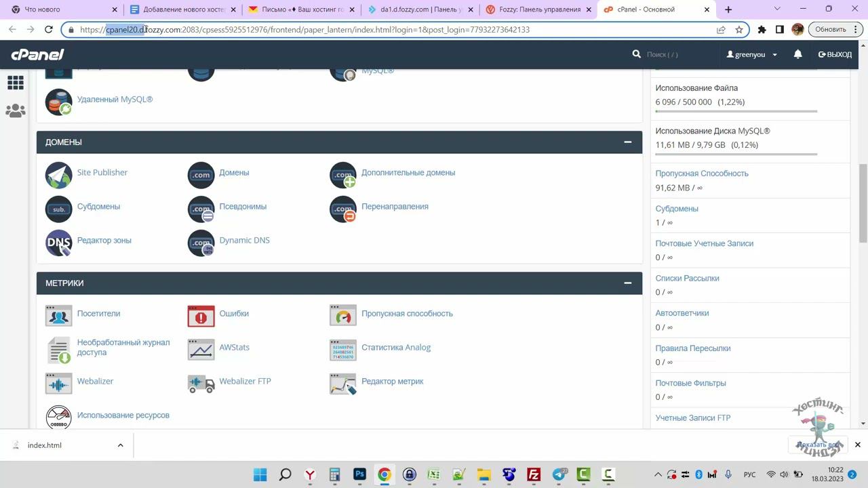This screenshot has height=488, width=868.
Task: Click the sidebar User Manager icon
Action: [15, 110]
